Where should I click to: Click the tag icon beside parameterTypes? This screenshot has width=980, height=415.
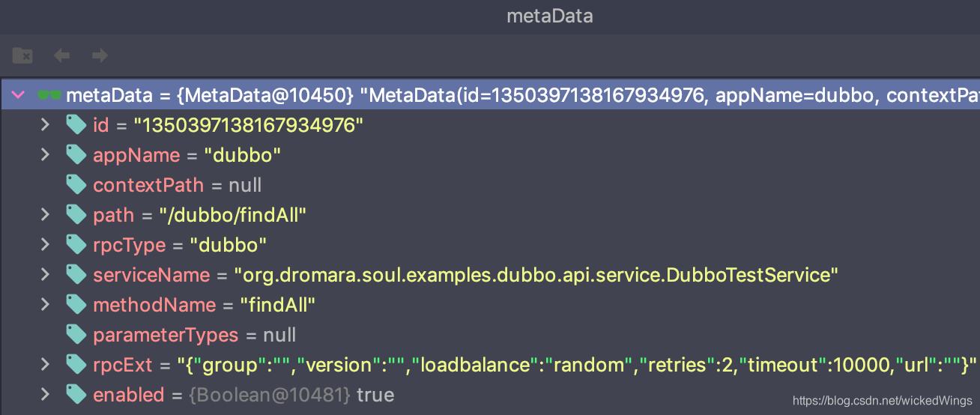(76, 334)
